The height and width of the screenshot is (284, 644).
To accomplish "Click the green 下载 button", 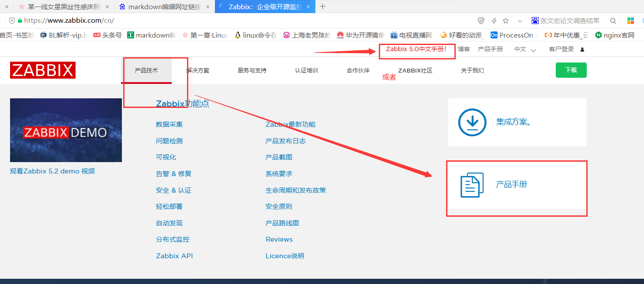I will click(x=571, y=70).
